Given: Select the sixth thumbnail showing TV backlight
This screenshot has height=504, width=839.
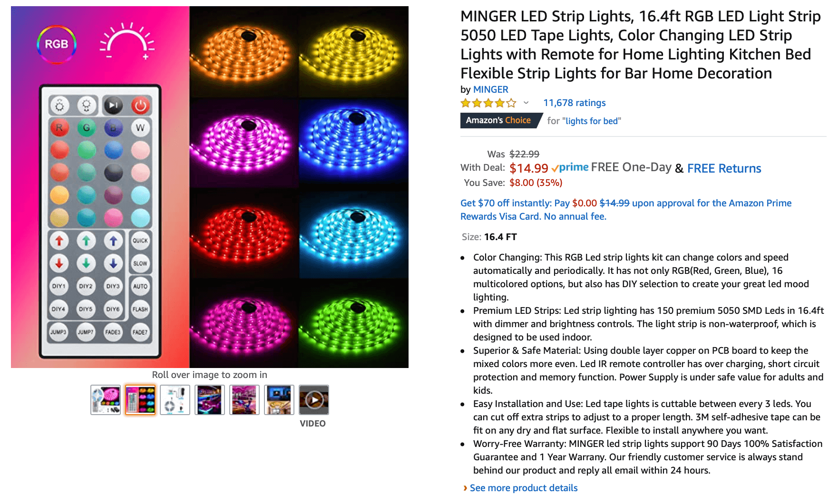Looking at the screenshot, I should pyautogui.click(x=279, y=400).
